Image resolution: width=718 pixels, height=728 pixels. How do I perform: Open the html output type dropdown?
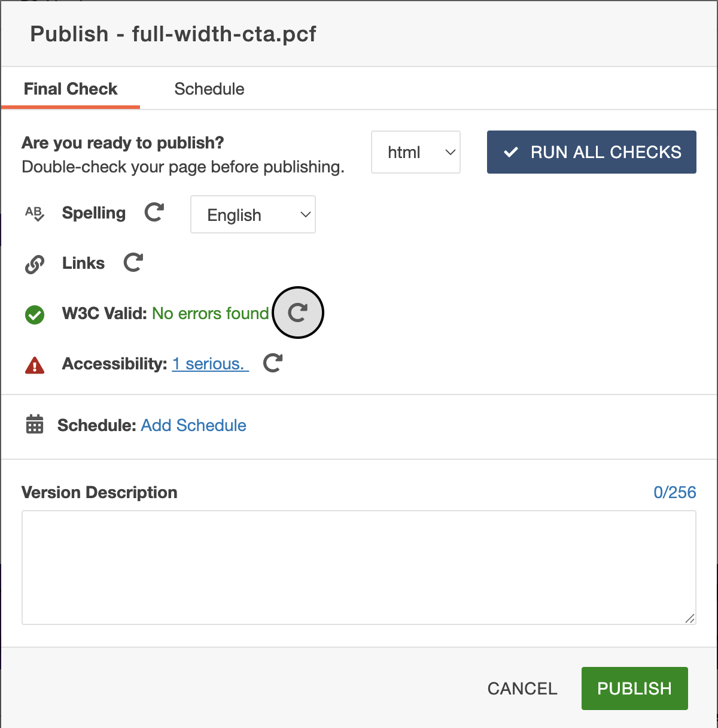(416, 152)
